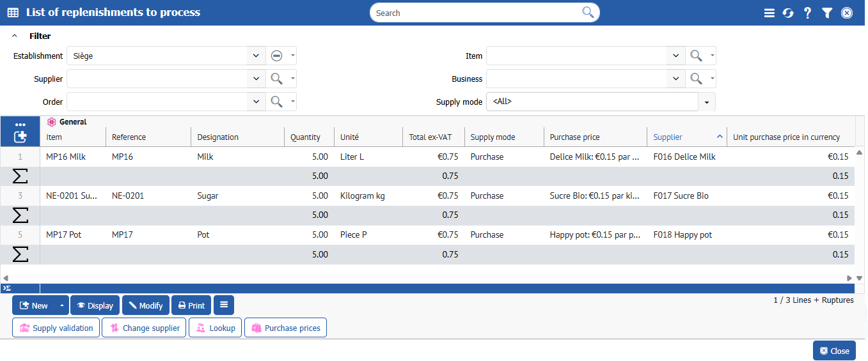
Task: Open the Order dropdown list
Action: point(256,102)
